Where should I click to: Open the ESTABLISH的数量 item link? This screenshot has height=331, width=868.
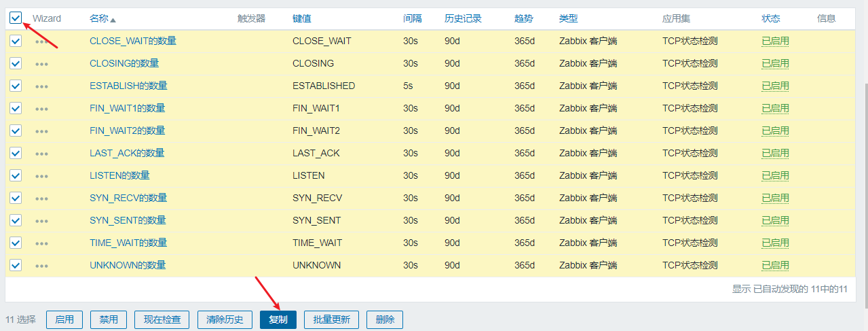[x=128, y=86]
